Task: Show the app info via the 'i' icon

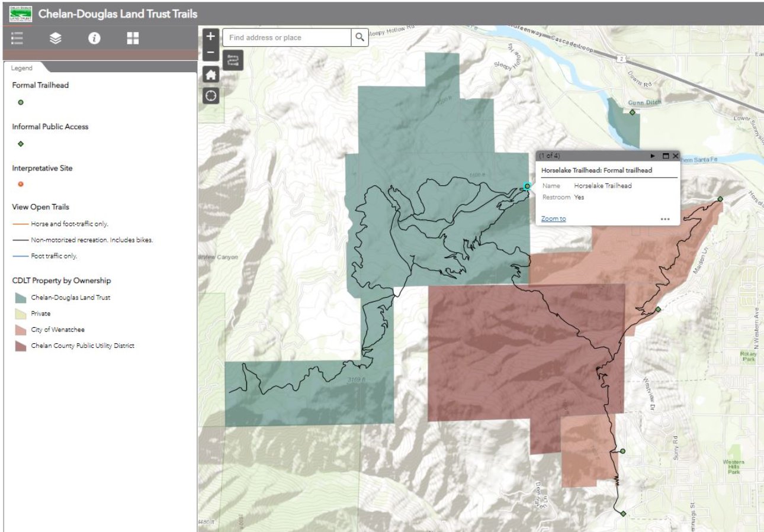Action: 94,38
